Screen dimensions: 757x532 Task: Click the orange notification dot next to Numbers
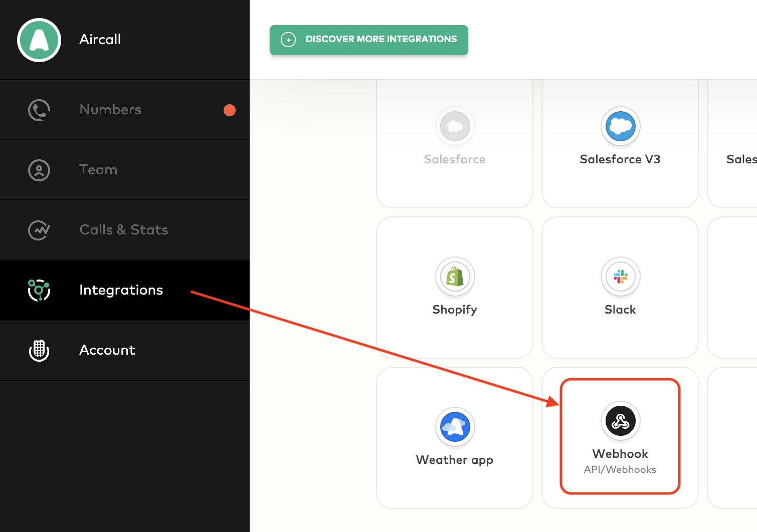[x=230, y=110]
